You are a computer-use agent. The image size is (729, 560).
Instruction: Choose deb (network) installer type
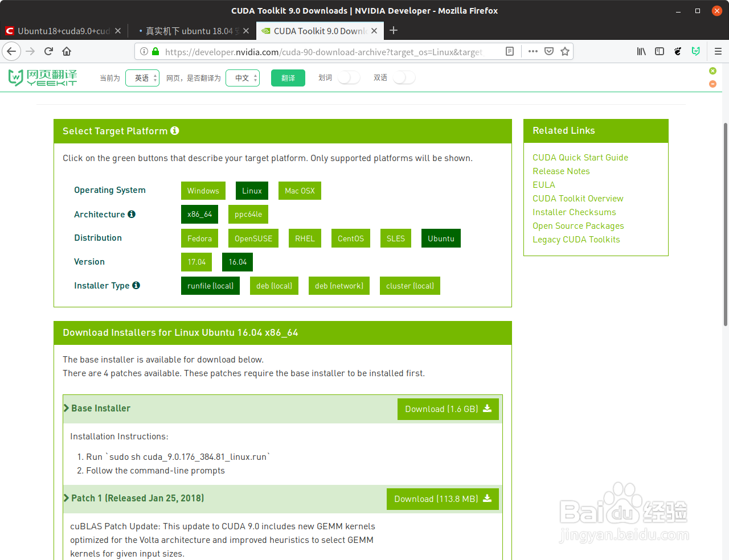click(339, 286)
